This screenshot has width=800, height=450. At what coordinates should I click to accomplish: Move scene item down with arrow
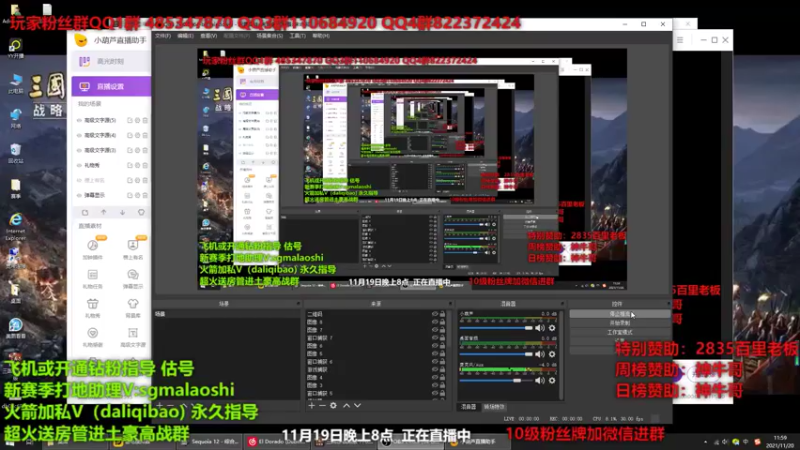[x=122, y=212]
